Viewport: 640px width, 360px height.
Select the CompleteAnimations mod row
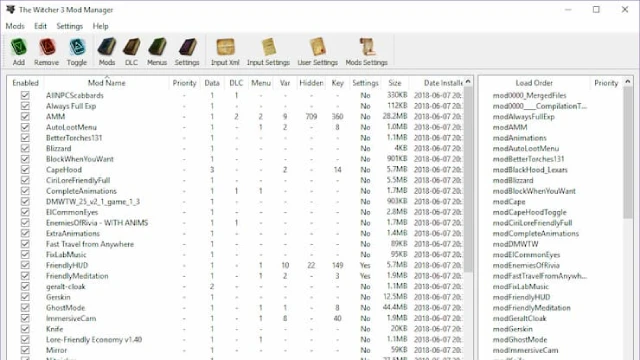(235, 191)
